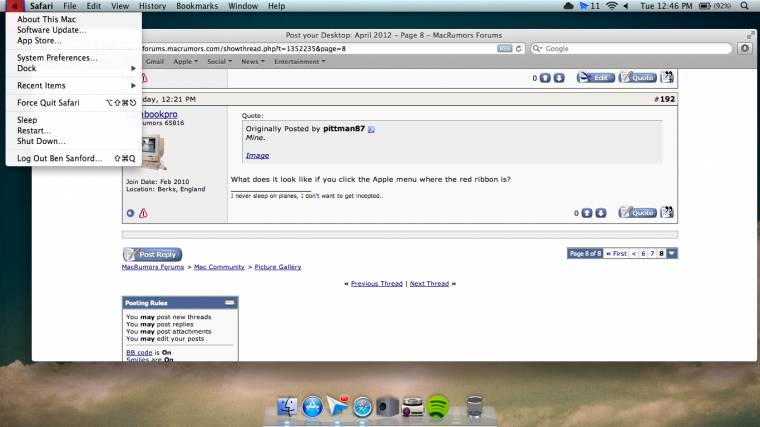Go to page 6 in pagination
Screen dimensions: 760x427
[643, 253]
